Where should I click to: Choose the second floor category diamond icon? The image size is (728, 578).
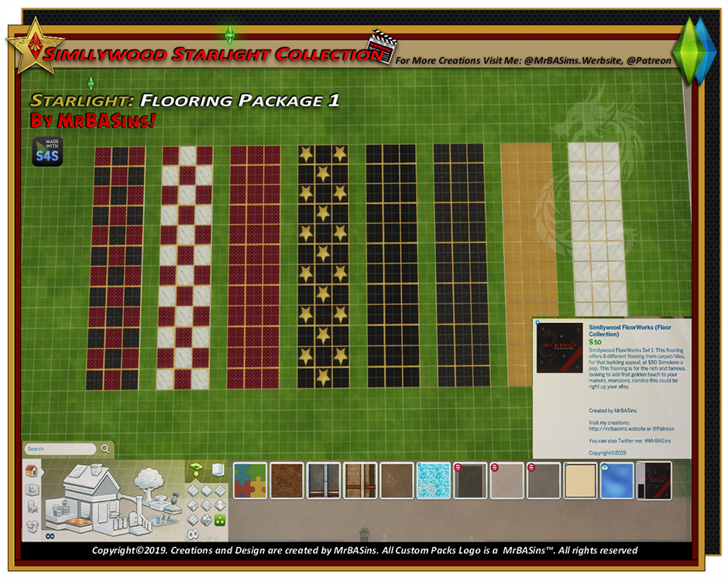click(x=207, y=490)
